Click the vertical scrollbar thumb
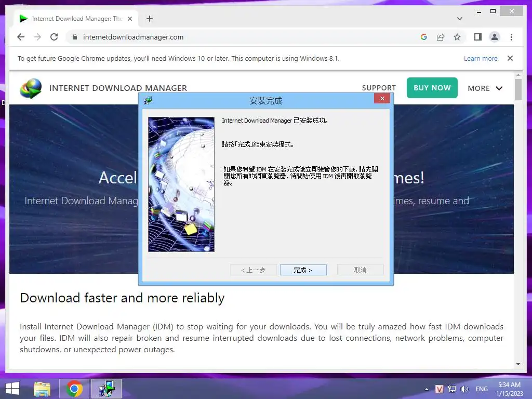 coord(518,89)
